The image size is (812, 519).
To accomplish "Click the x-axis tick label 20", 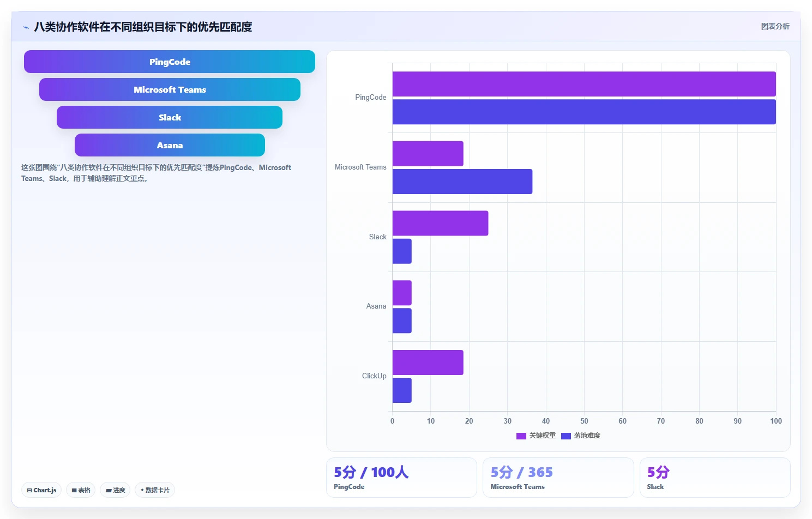I will click(469, 421).
